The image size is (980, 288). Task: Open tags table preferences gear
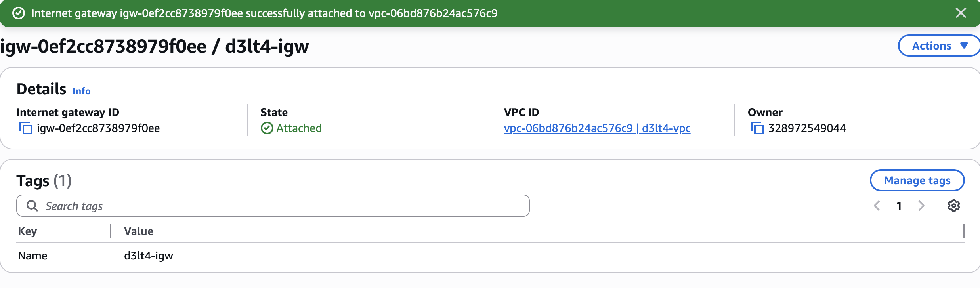tap(953, 206)
